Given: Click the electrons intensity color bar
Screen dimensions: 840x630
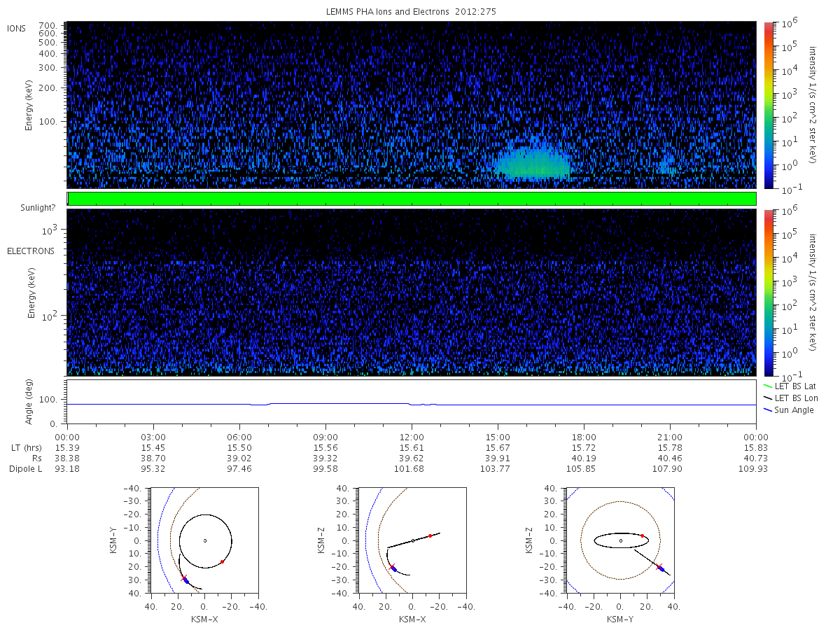Looking at the screenshot, I should point(768,293).
